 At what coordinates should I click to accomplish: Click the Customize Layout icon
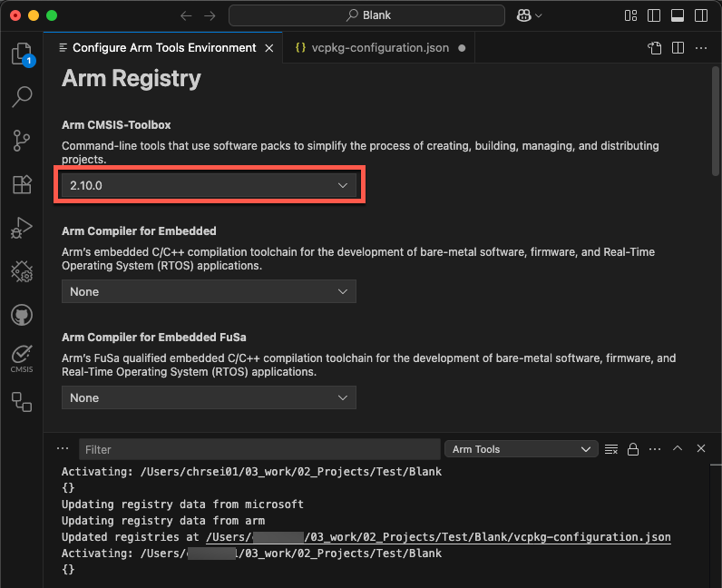pyautogui.click(x=630, y=15)
